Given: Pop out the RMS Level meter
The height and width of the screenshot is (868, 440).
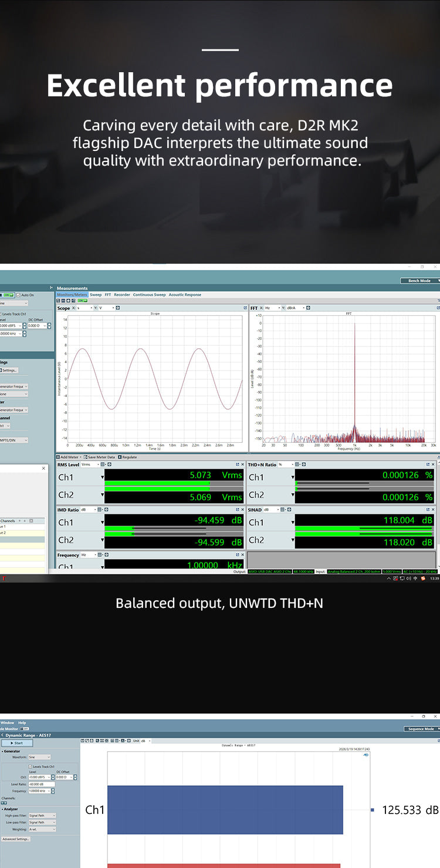Looking at the screenshot, I should pos(238,465).
